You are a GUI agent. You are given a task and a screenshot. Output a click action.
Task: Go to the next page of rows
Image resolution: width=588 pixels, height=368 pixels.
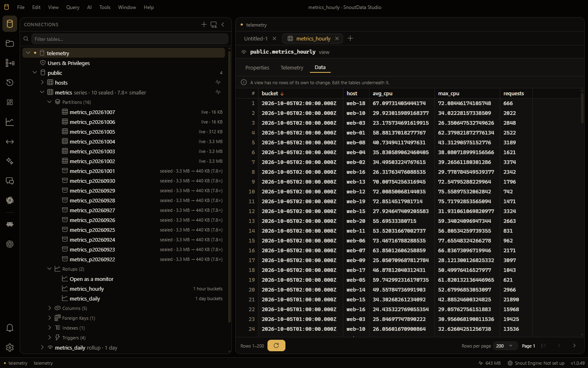[x=574, y=346]
